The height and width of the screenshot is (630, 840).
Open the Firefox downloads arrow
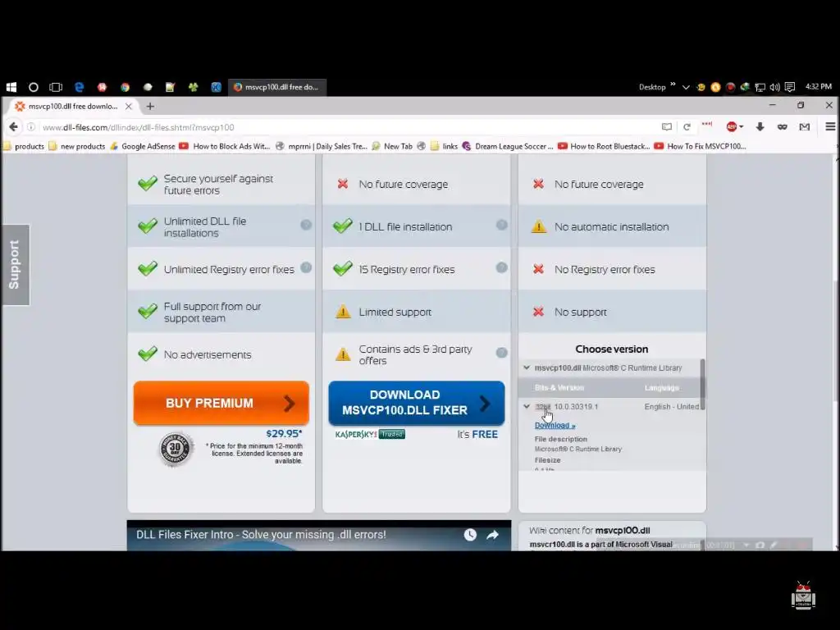pyautogui.click(x=760, y=127)
